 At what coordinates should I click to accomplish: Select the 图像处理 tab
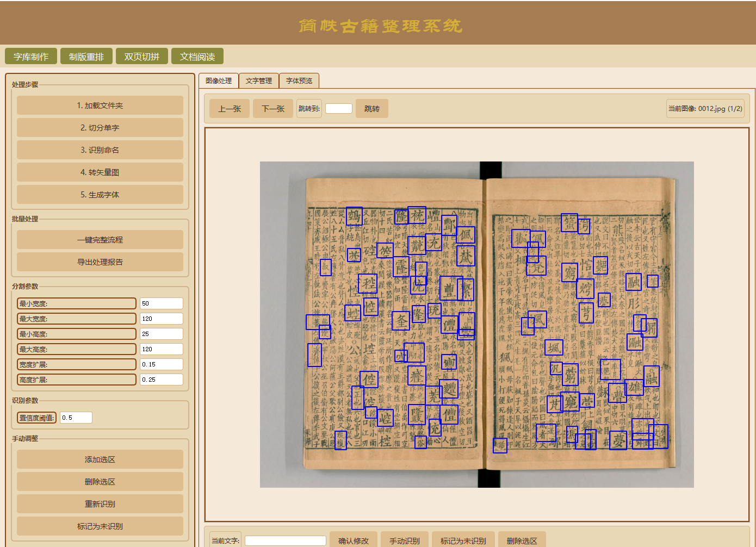(x=219, y=80)
